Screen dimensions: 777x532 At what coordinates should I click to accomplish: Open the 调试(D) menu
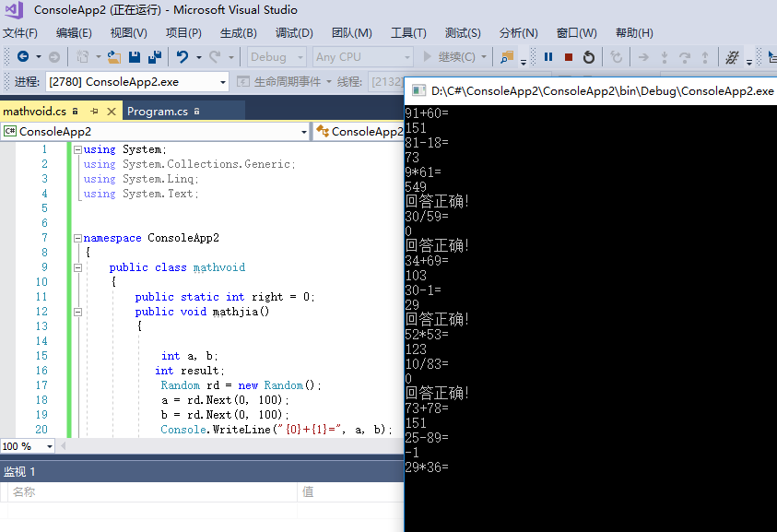pos(294,33)
